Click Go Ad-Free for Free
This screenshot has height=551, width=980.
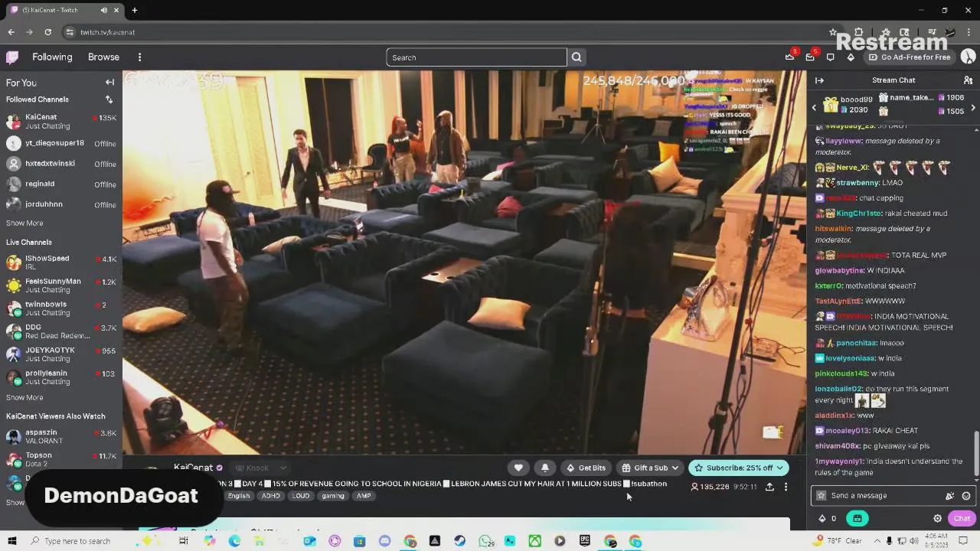coord(910,57)
